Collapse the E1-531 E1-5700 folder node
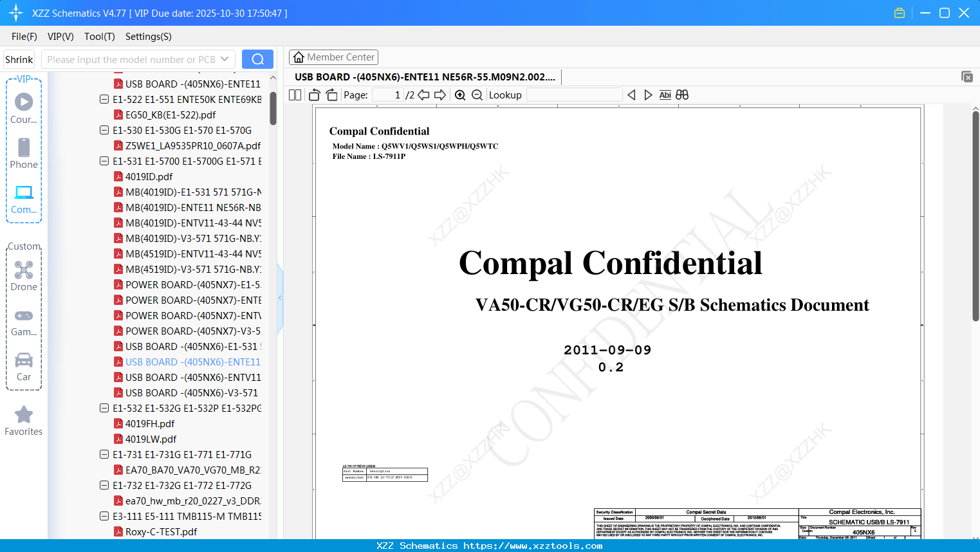980x552 pixels. (104, 161)
